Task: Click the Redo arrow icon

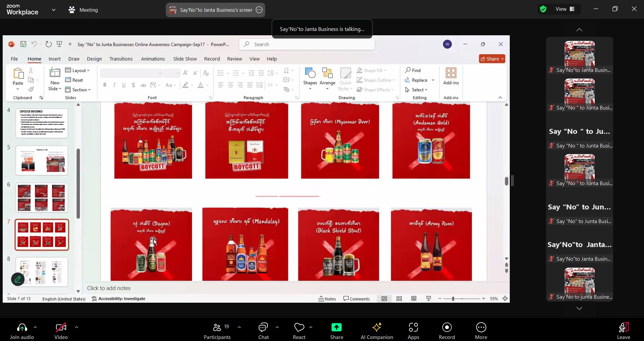Action: [49, 44]
